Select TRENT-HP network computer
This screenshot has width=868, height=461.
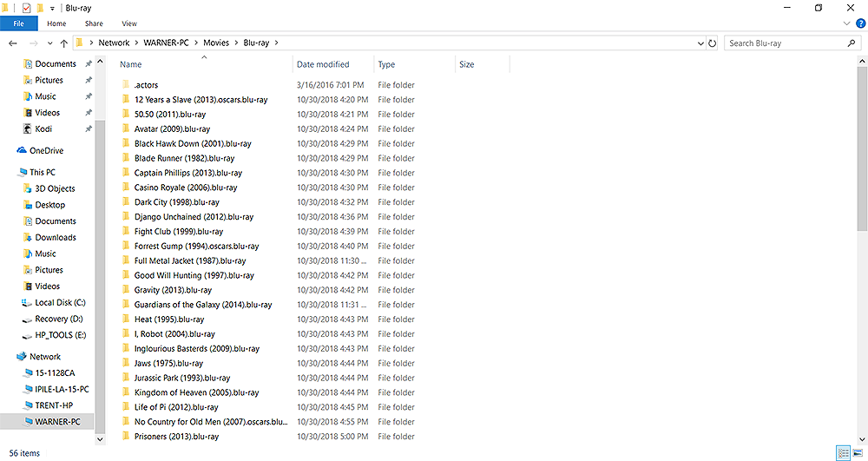point(54,405)
